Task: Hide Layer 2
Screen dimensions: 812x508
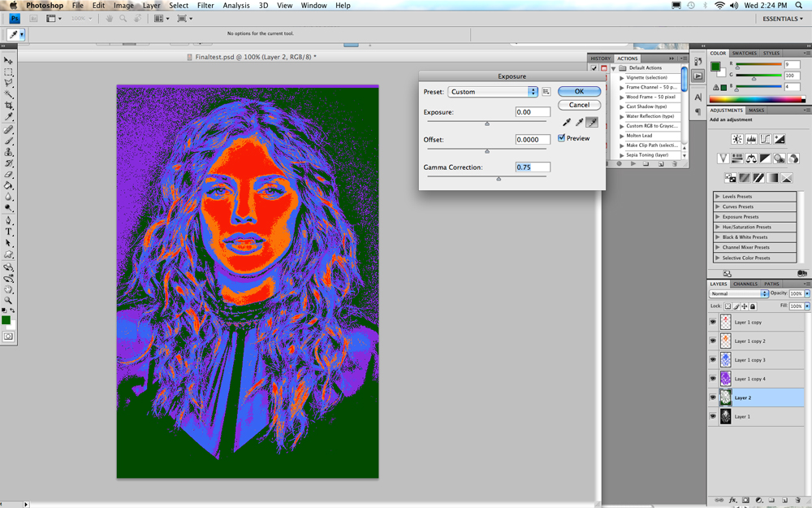Action: point(713,397)
